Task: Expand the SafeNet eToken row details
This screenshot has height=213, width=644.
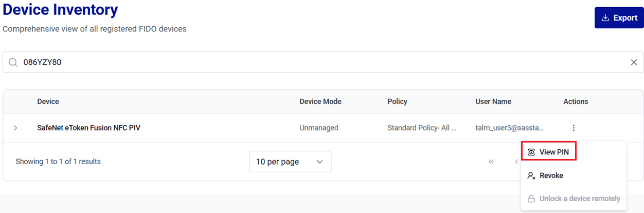Action: click(x=15, y=128)
